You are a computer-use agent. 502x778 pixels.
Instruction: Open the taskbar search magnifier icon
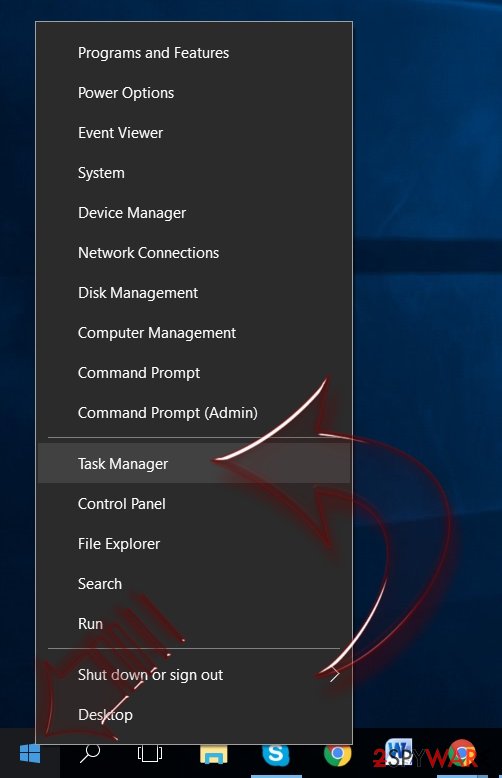[90, 753]
